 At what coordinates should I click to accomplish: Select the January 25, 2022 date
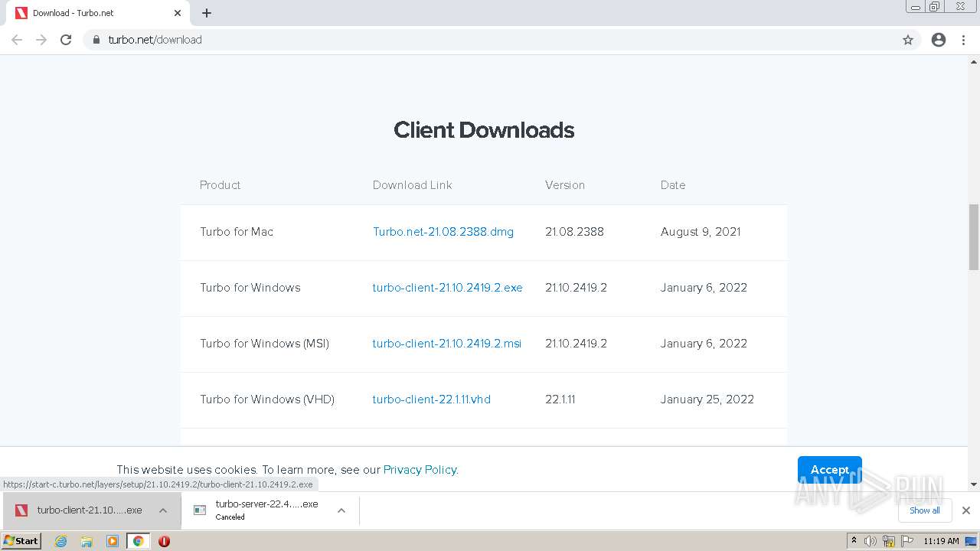(707, 399)
